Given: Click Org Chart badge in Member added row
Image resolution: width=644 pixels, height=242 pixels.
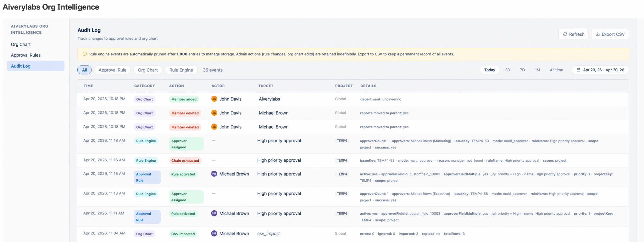Looking at the screenshot, I should [x=144, y=99].
